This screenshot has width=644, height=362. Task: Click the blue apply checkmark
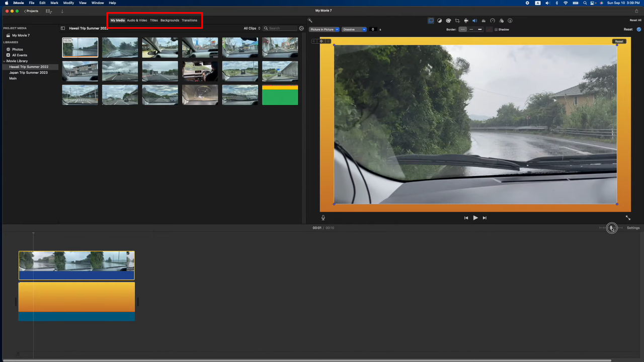(639, 29)
